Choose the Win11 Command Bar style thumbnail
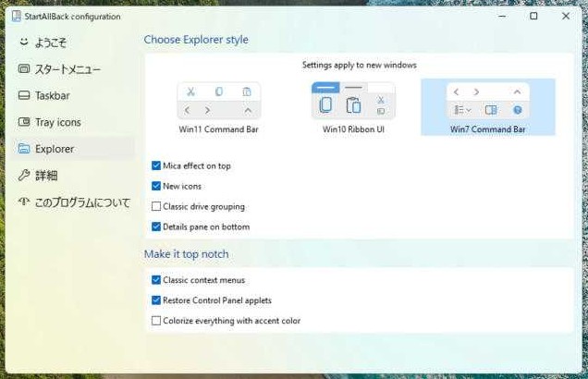The width and height of the screenshot is (588, 379). (218, 101)
